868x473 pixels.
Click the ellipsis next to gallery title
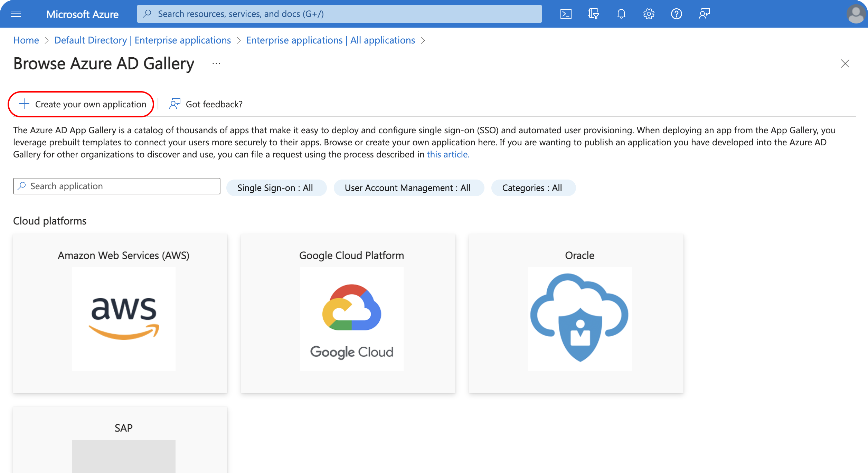[x=216, y=64]
